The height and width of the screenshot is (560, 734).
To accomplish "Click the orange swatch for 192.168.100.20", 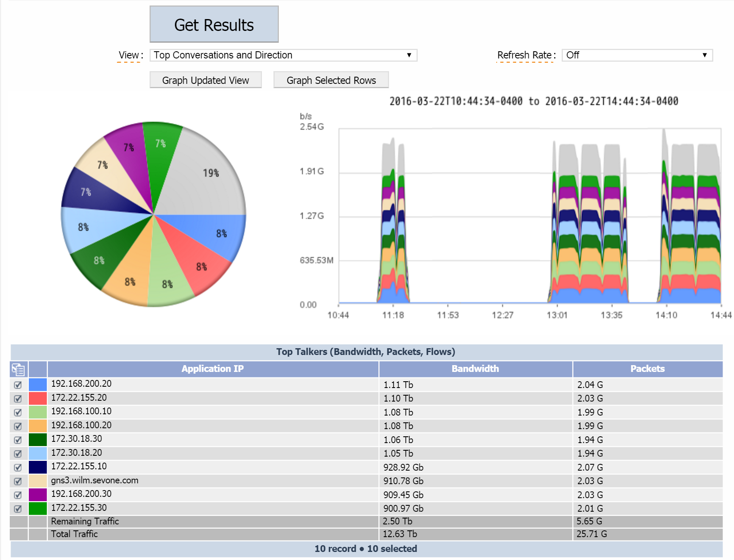I will [38, 426].
